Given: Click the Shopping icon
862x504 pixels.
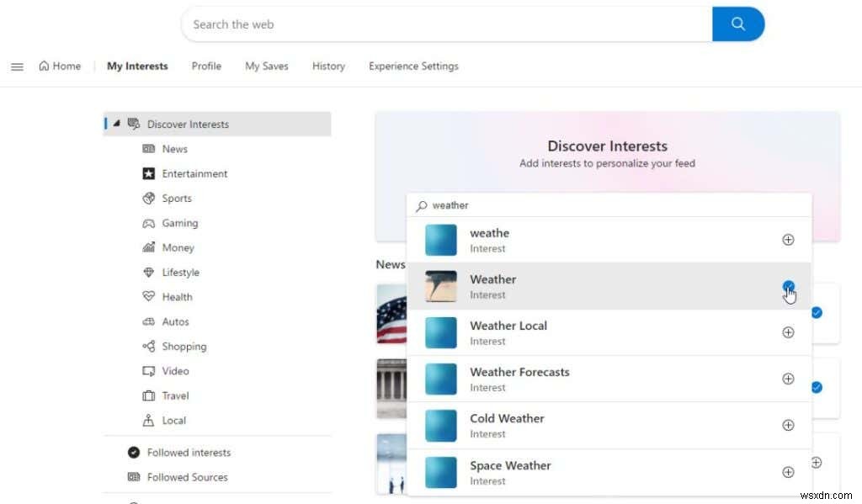Looking at the screenshot, I should [148, 347].
